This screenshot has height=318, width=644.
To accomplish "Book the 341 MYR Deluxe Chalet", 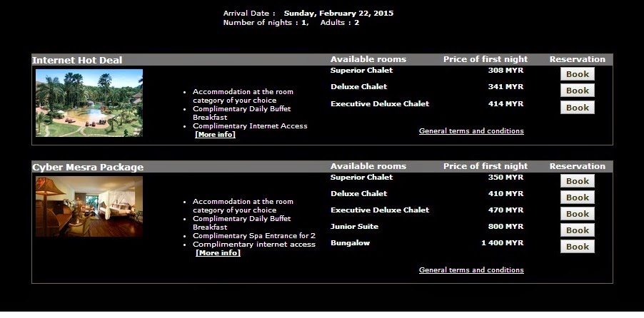I will click(x=577, y=91).
